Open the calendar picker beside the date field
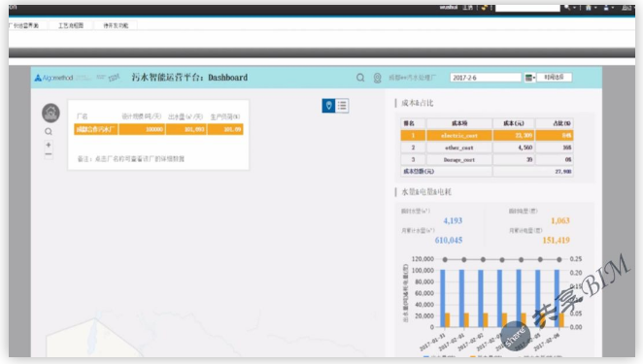The width and height of the screenshot is (643, 364). pos(529,78)
